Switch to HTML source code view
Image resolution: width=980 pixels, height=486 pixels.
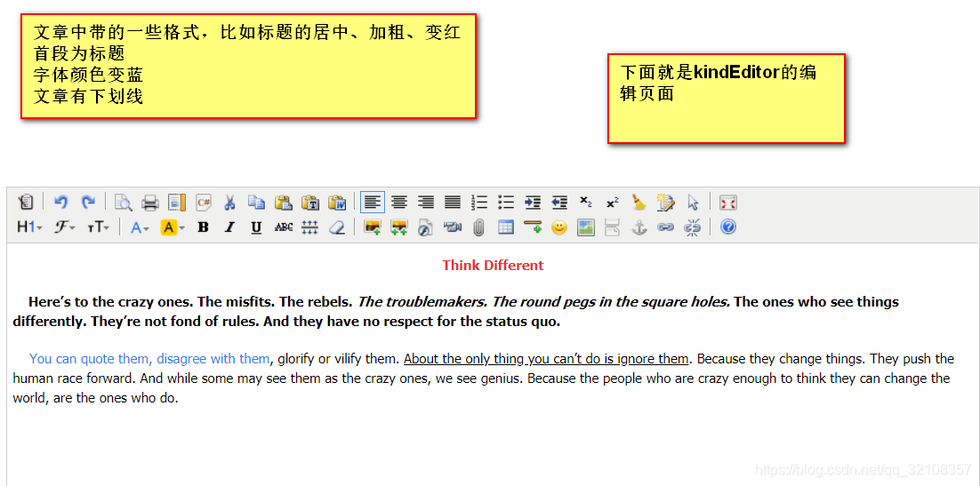(26, 203)
